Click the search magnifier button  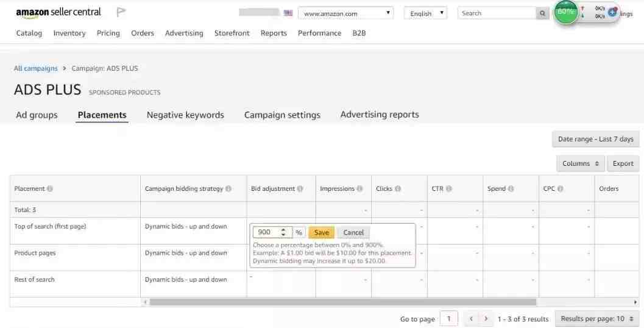coord(542,13)
